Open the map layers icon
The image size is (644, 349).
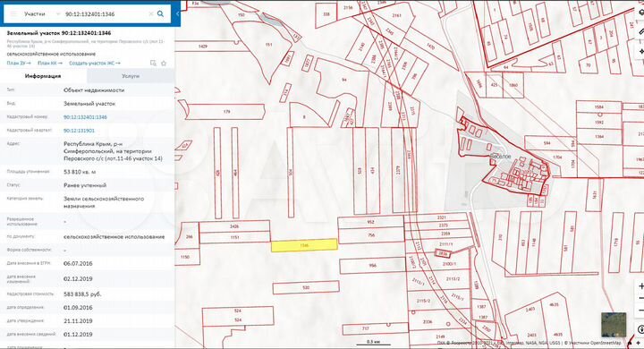[x=641, y=13]
